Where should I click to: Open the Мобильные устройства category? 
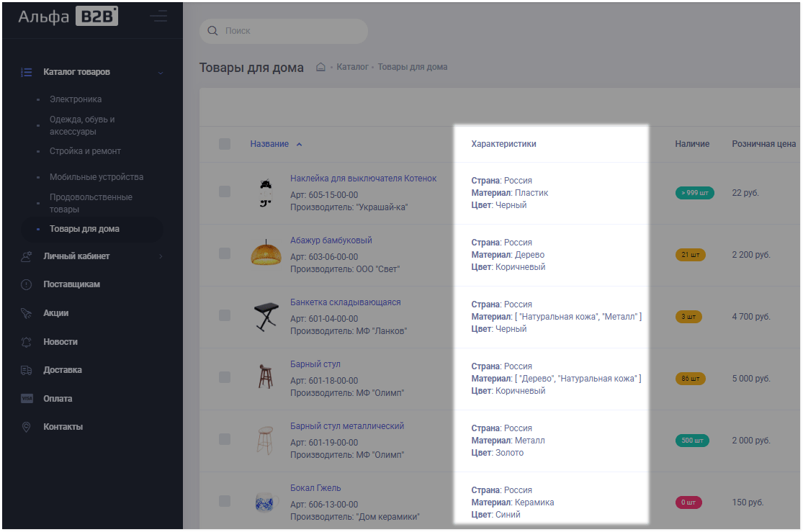[97, 177]
